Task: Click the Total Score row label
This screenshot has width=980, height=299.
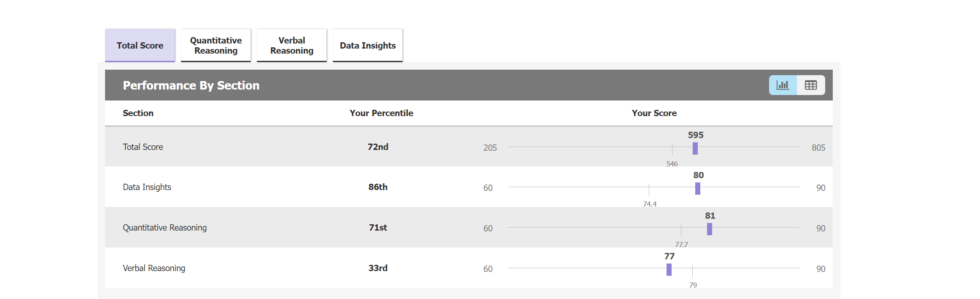Action: [x=143, y=147]
